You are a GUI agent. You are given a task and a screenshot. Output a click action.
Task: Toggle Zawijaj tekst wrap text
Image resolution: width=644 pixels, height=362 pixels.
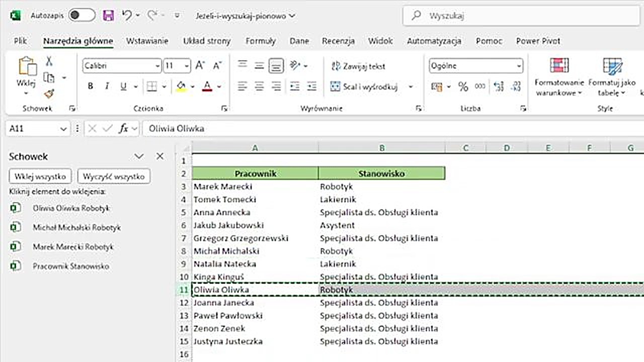[359, 66]
